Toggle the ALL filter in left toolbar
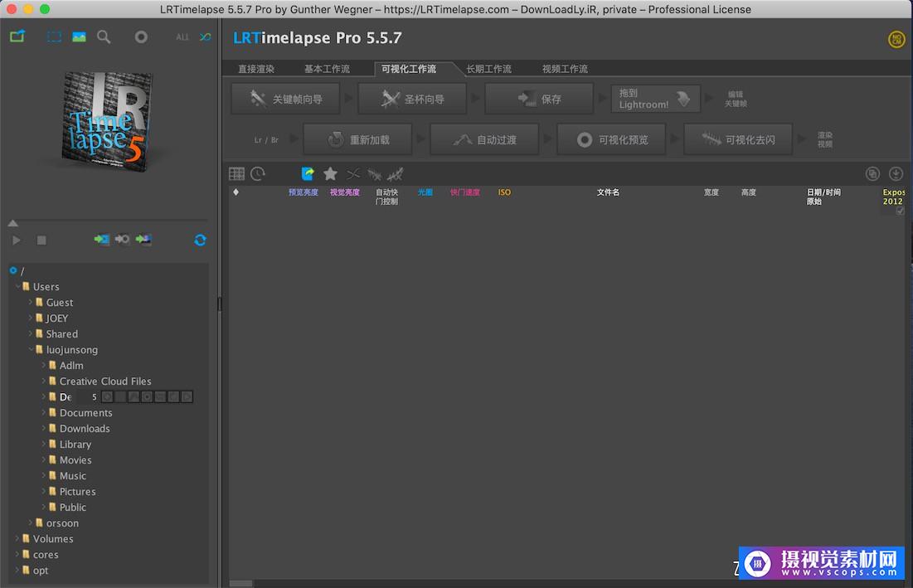Image resolution: width=913 pixels, height=588 pixels. point(182,36)
